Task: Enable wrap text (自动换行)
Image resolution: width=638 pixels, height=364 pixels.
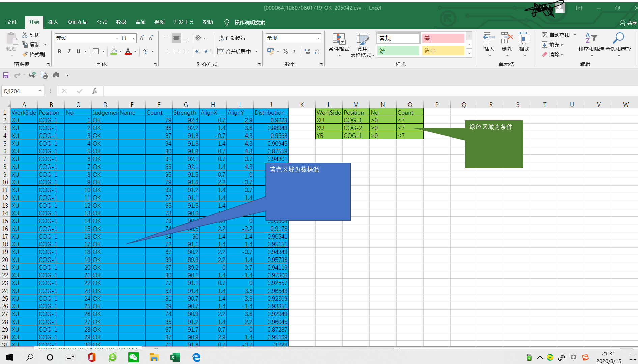Action: [232, 38]
